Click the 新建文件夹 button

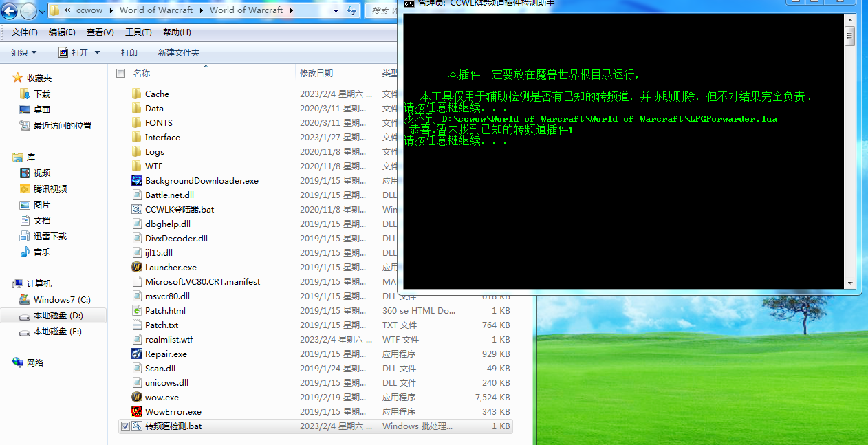point(178,52)
